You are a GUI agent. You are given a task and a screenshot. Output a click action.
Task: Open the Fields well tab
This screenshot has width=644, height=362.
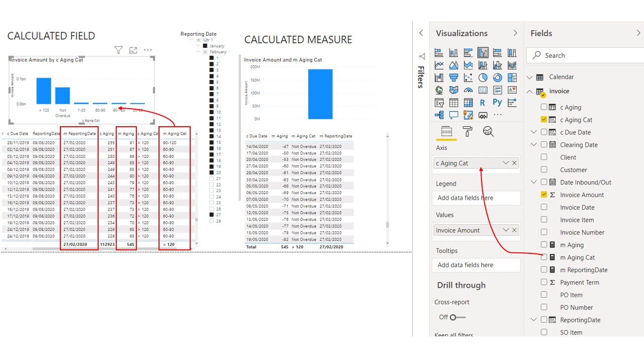(446, 132)
